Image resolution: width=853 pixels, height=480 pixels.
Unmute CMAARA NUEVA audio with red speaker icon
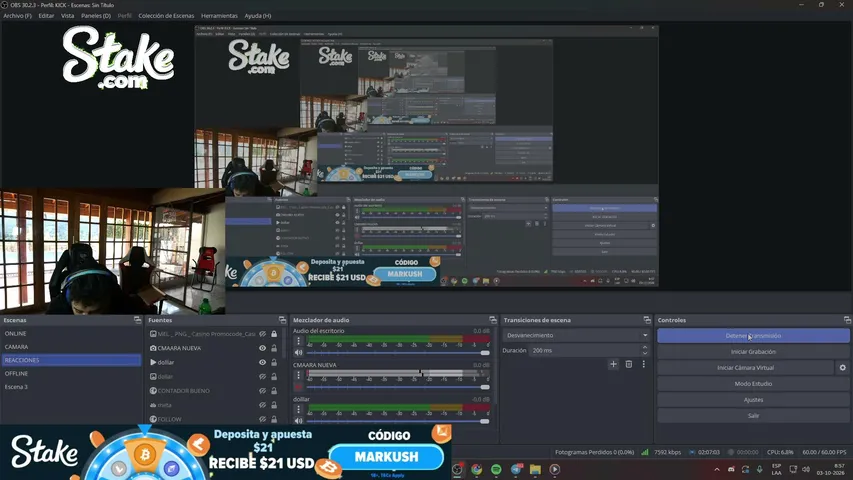[298, 387]
